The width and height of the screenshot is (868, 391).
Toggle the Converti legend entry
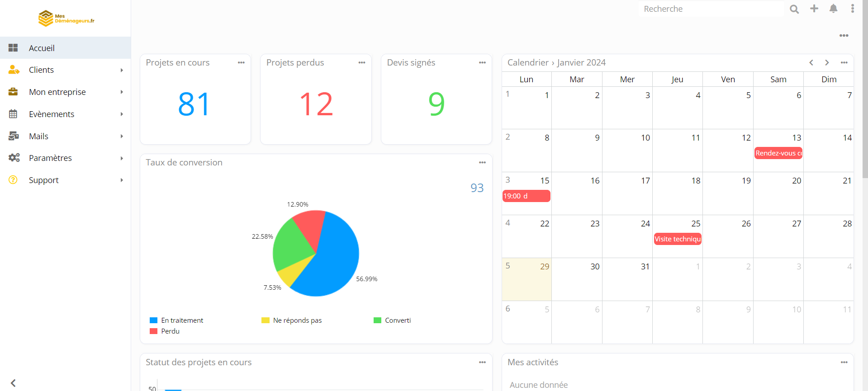pyautogui.click(x=392, y=320)
